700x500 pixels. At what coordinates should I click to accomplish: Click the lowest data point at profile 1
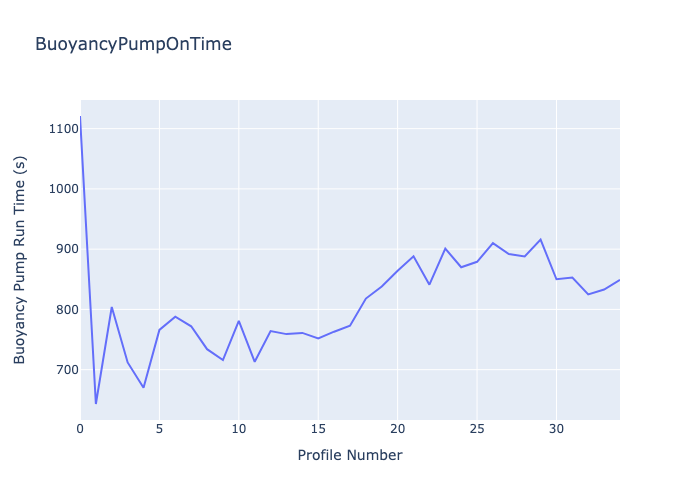click(96, 403)
